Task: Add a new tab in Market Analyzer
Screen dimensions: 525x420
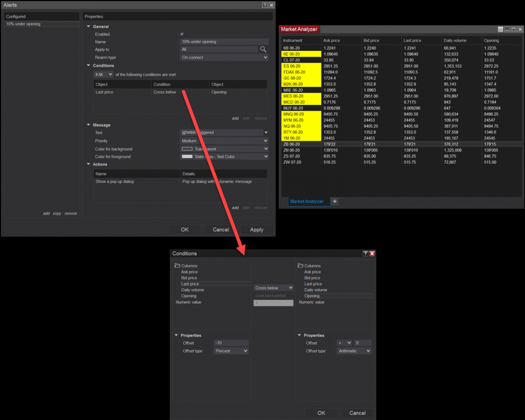Action: pos(335,201)
